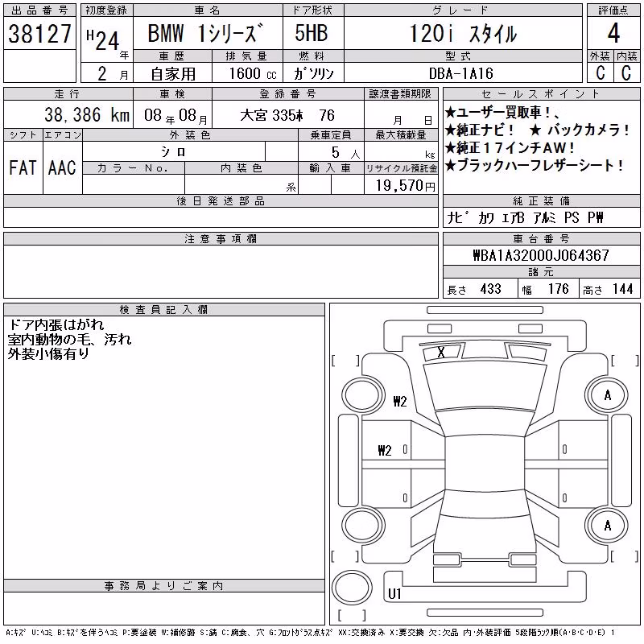
Task: Select the air conditioner value AAC
Action: click(x=62, y=167)
